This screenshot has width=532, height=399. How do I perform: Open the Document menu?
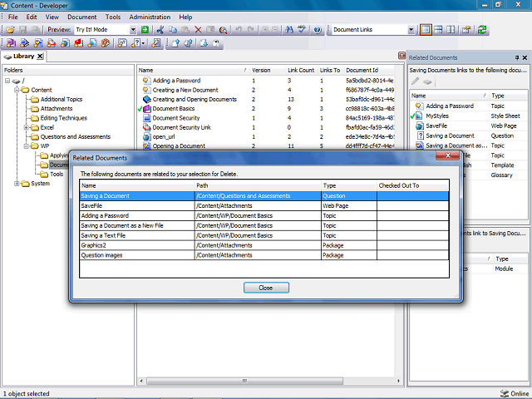[x=82, y=17]
